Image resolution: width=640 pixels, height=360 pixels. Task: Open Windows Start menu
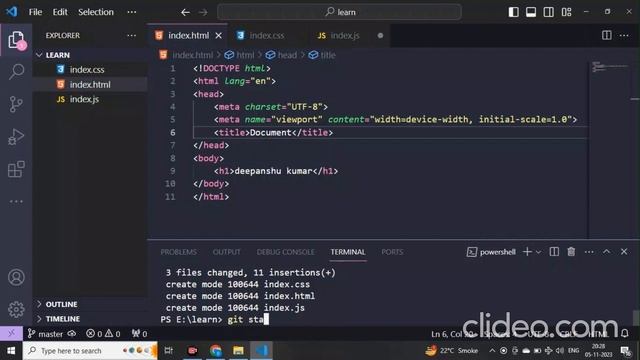click(x=11, y=350)
